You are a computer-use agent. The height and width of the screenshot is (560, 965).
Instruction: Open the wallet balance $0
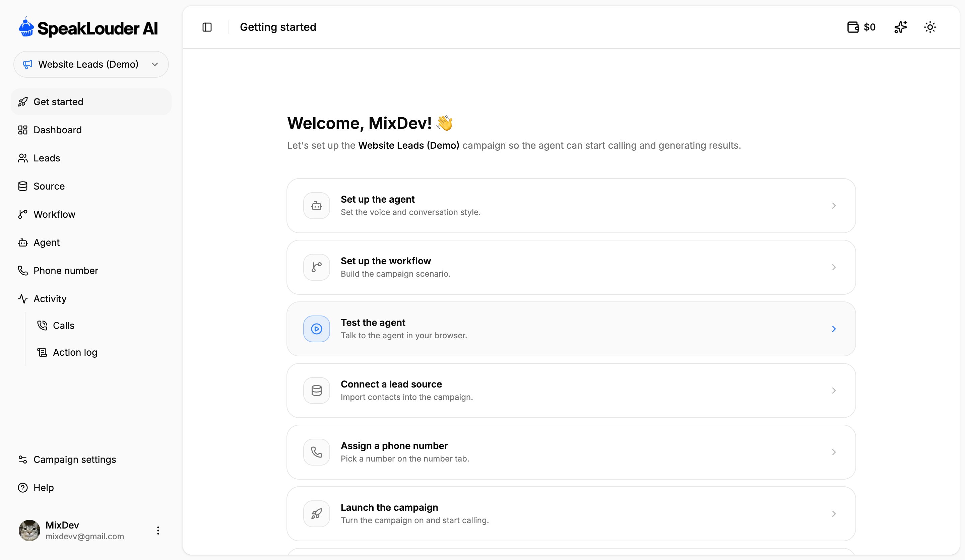[x=861, y=27]
